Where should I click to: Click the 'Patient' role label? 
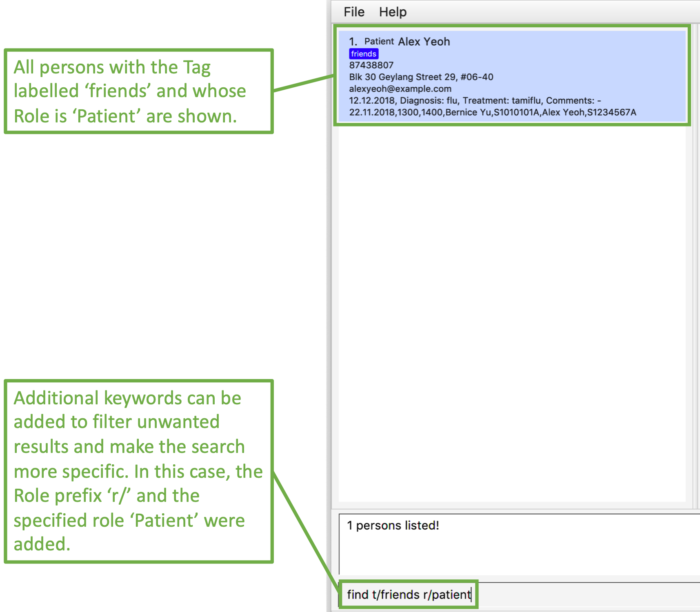tap(379, 41)
